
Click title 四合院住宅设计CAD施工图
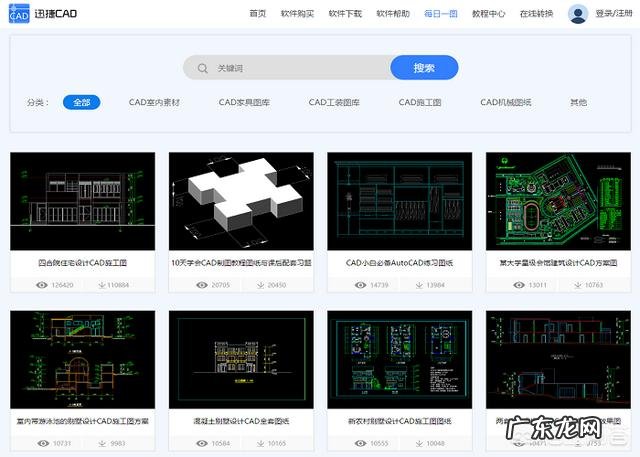(x=82, y=263)
